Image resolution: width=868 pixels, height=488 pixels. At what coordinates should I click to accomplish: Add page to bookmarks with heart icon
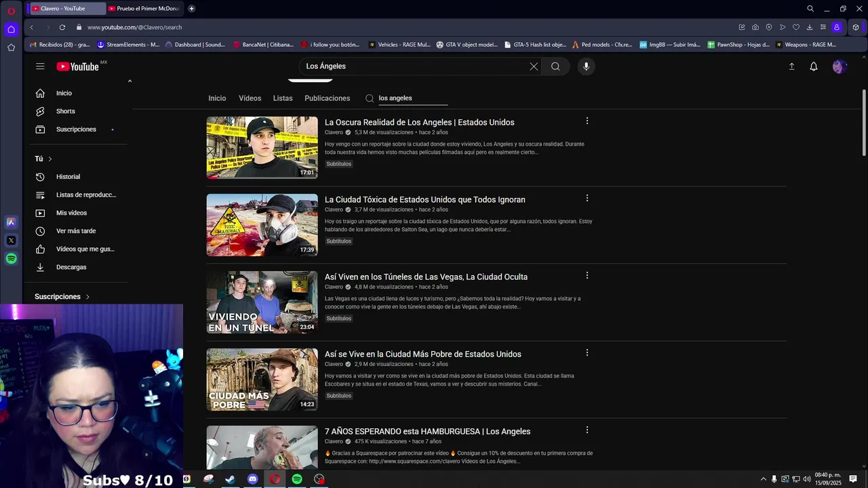pyautogui.click(x=796, y=27)
